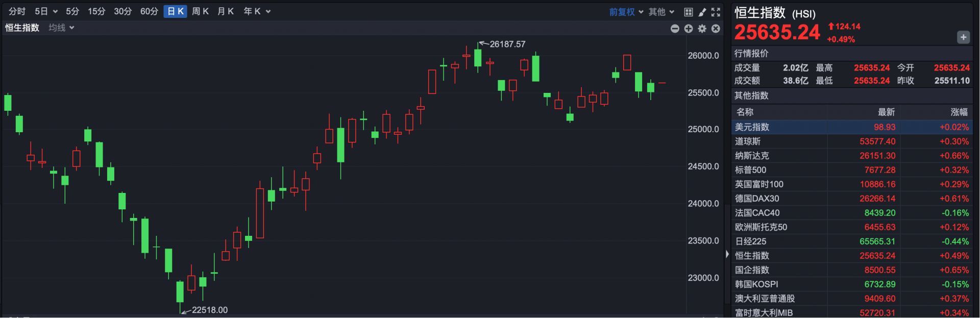Expand the chart to fullscreen
The width and height of the screenshot is (980, 318).
[x=716, y=12]
